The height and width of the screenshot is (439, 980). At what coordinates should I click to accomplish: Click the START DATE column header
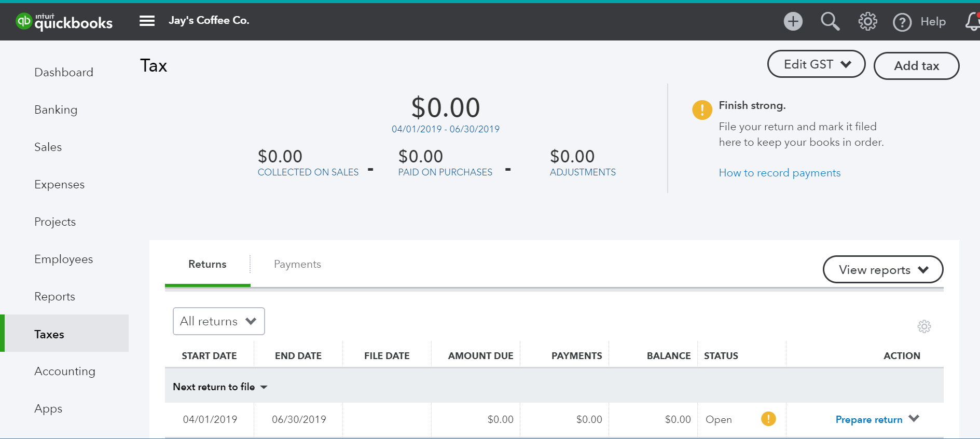pos(209,355)
